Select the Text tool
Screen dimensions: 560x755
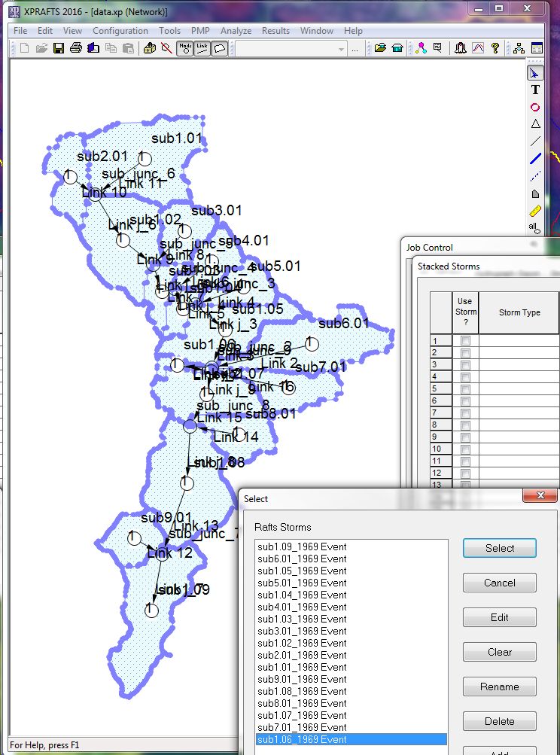tap(535, 90)
